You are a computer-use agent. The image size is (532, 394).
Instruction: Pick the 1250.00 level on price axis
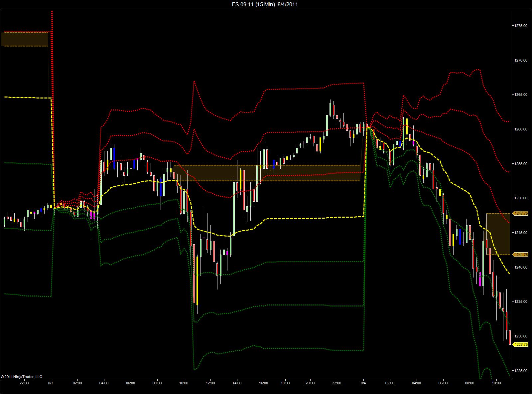coord(521,198)
